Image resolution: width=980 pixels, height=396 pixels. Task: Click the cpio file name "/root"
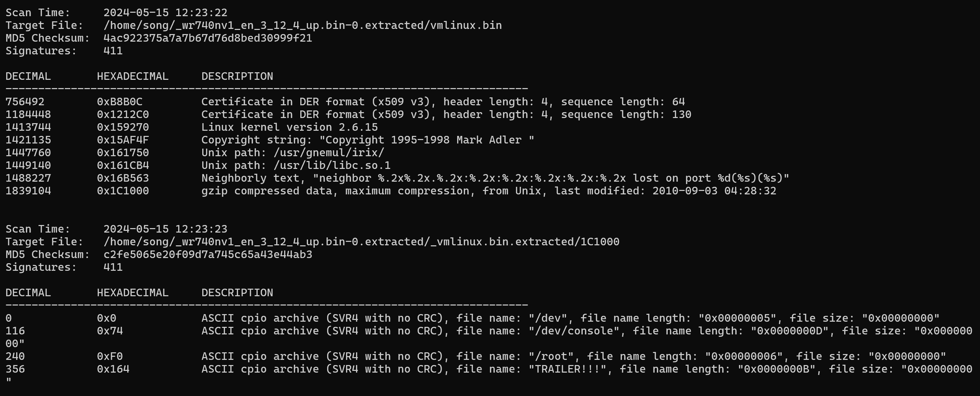pos(551,356)
